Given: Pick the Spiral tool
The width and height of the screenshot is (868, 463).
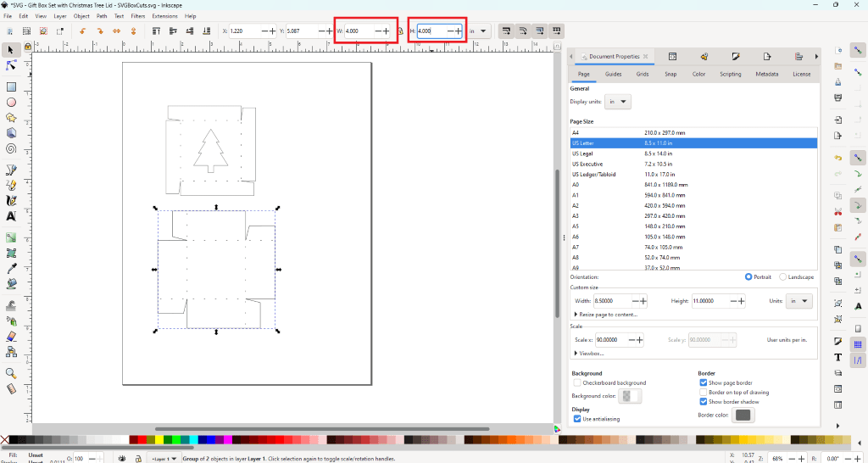Looking at the screenshot, I should [x=12, y=148].
